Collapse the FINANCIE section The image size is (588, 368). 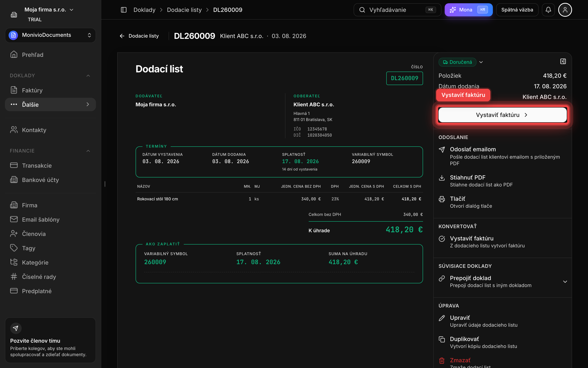click(88, 151)
